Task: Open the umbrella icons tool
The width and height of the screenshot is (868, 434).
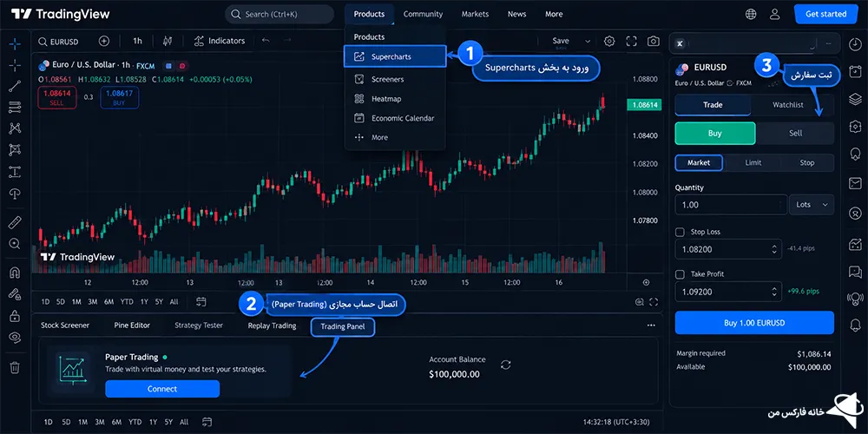Action: [15, 194]
